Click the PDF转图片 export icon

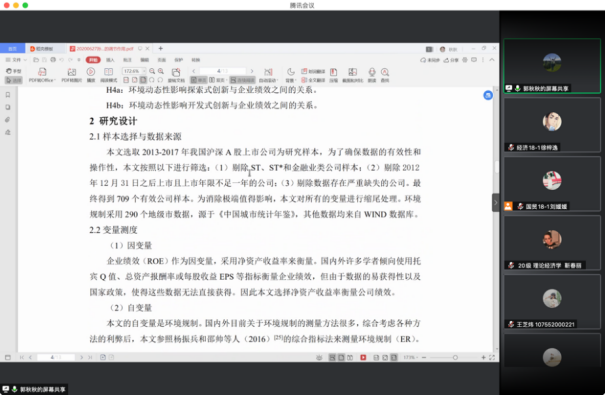point(71,75)
